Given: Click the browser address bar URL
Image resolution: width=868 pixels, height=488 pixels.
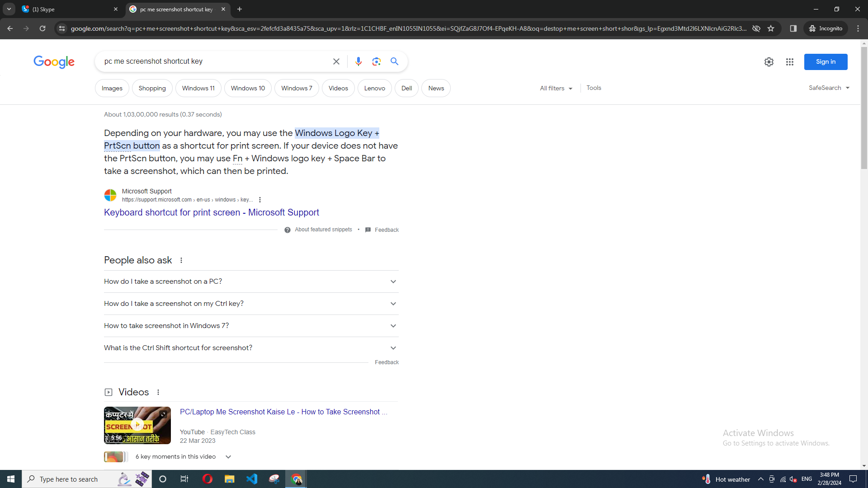Looking at the screenshot, I should point(408,28).
